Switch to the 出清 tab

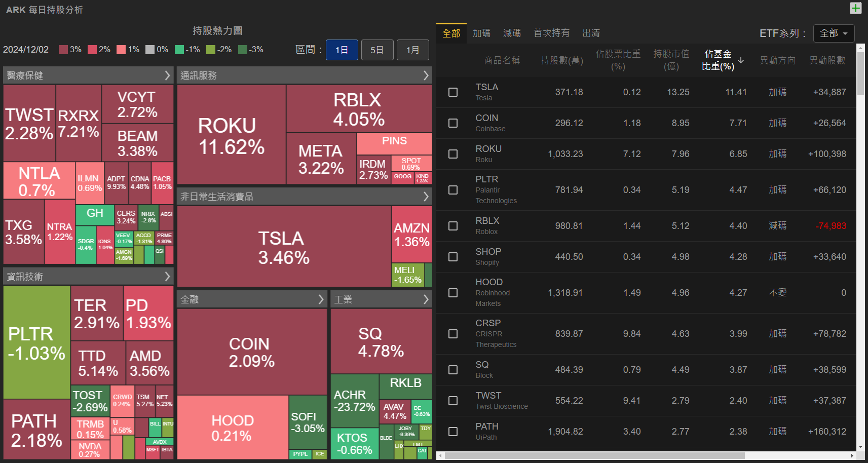pos(591,33)
